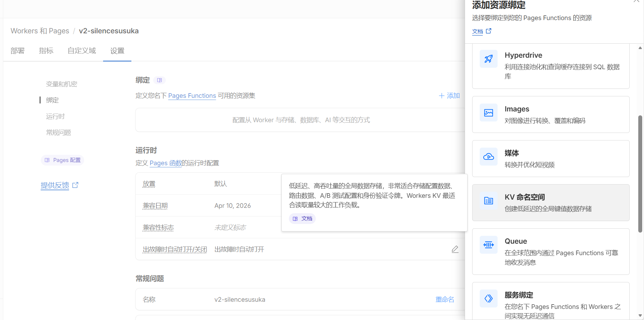Image resolution: width=644 pixels, height=320 pixels.
Task: Click the external link icon next to 提供反馈
Action: click(75, 185)
